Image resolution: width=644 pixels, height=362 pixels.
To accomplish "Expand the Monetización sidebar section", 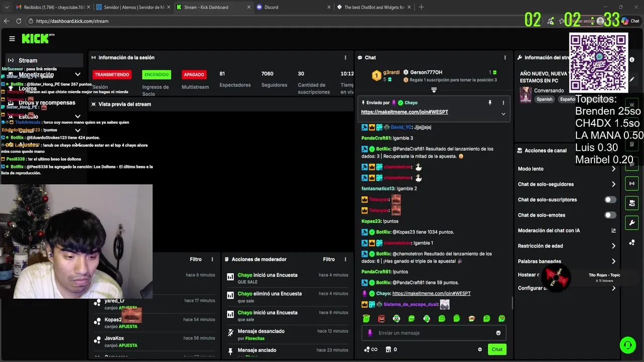I will coord(77,75).
